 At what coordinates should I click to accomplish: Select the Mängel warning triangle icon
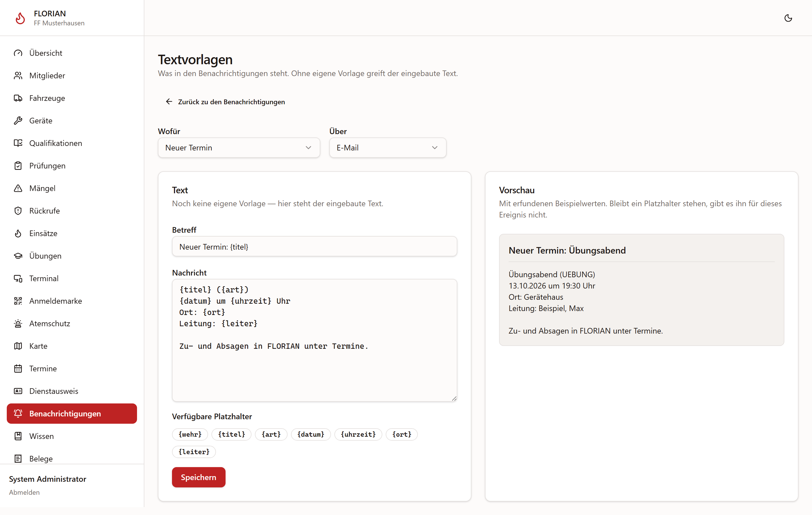[x=18, y=188]
